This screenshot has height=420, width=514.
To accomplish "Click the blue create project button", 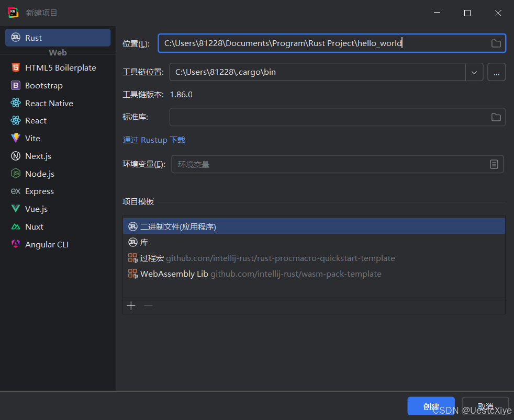I will (431, 406).
